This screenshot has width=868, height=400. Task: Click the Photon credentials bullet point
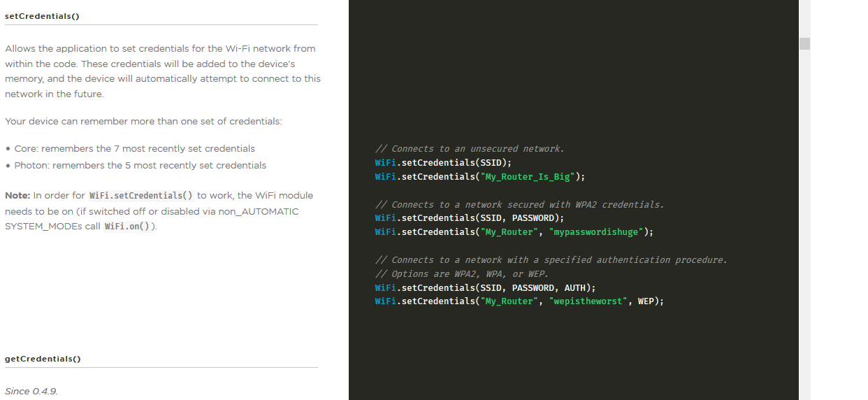(136, 166)
